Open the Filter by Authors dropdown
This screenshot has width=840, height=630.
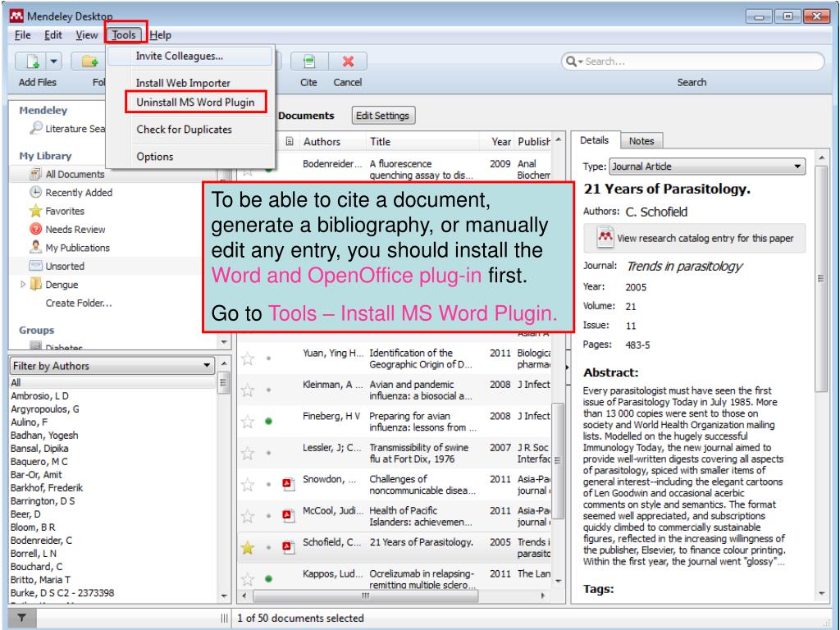pyautogui.click(x=112, y=366)
